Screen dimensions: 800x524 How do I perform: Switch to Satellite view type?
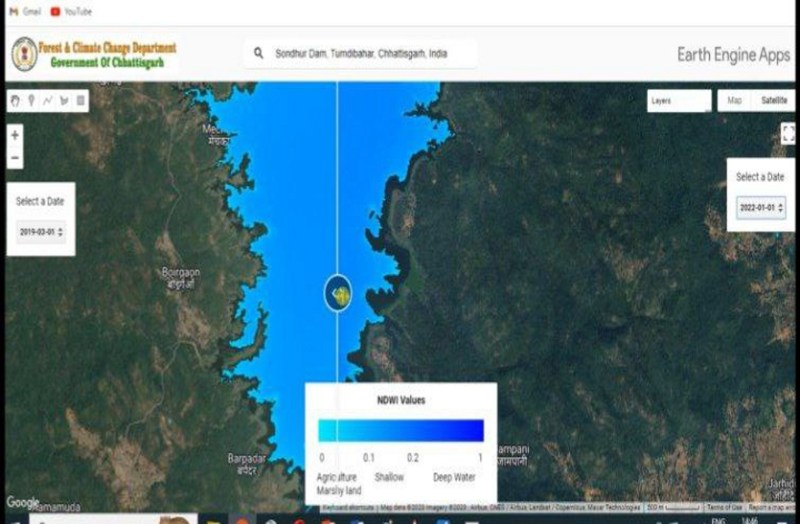[x=773, y=101]
